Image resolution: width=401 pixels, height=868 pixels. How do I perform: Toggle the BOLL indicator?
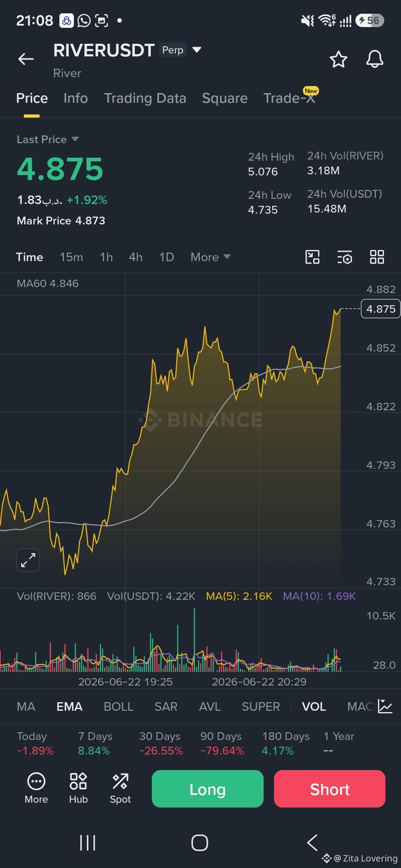tap(118, 707)
